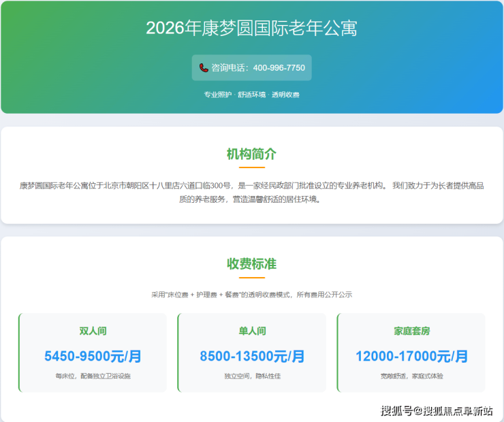Click the 5450-9500元/月 price
Screen dimensions: 504x422
click(93, 356)
